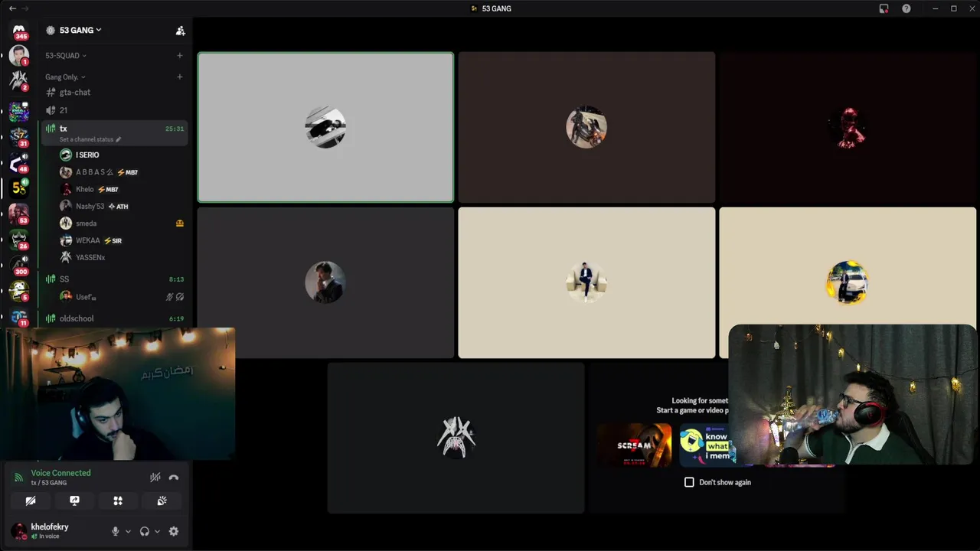This screenshot has height=551, width=980.
Task: Go back with the left arrow
Action: pos(12,8)
